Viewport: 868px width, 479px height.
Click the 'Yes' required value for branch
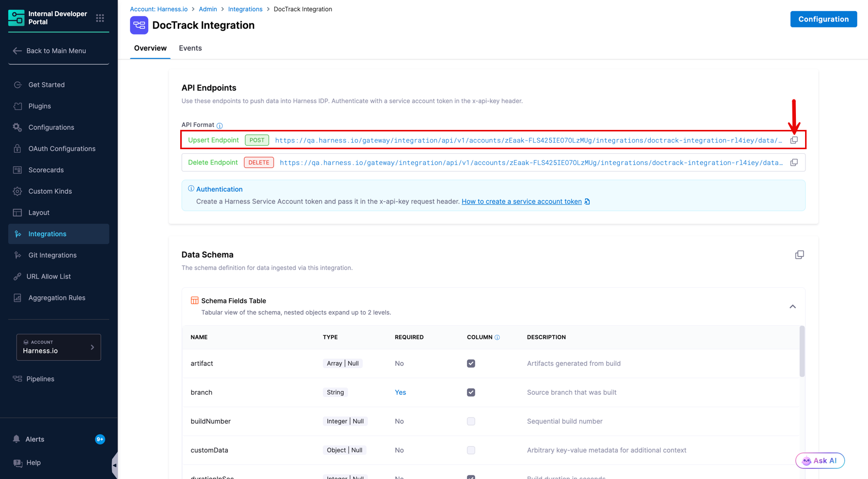click(x=400, y=392)
